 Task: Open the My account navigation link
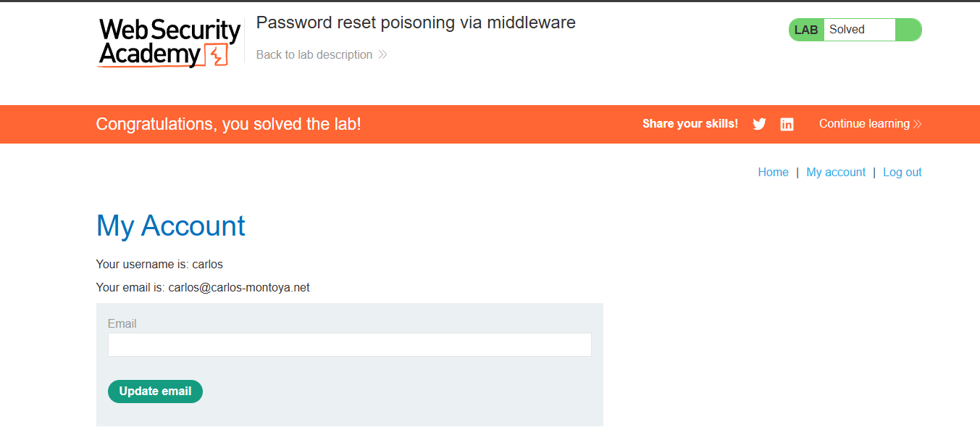coord(836,173)
